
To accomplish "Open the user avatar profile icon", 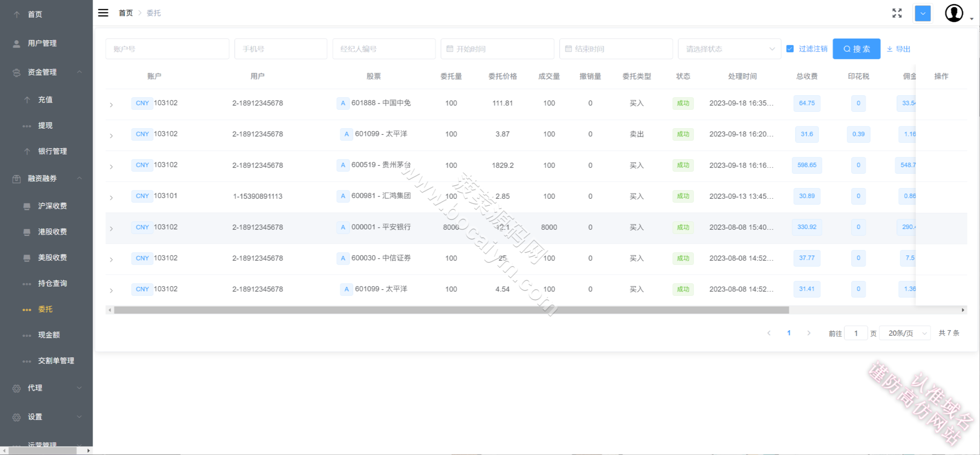I will click(954, 13).
